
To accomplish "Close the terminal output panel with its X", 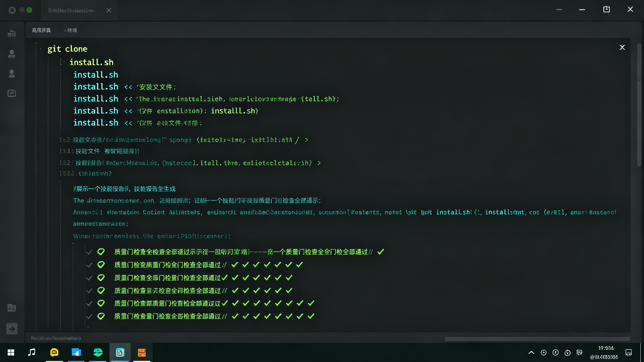I will click(x=622, y=47).
